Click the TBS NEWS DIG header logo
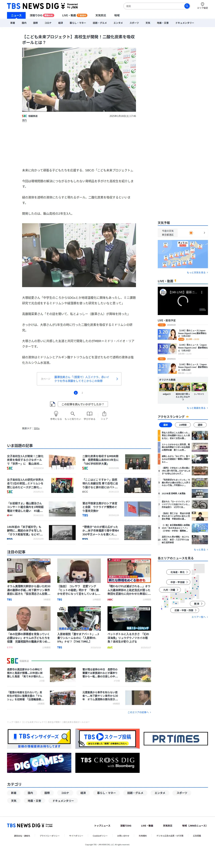Screen dimensions: 215x868 pos(42,6)
